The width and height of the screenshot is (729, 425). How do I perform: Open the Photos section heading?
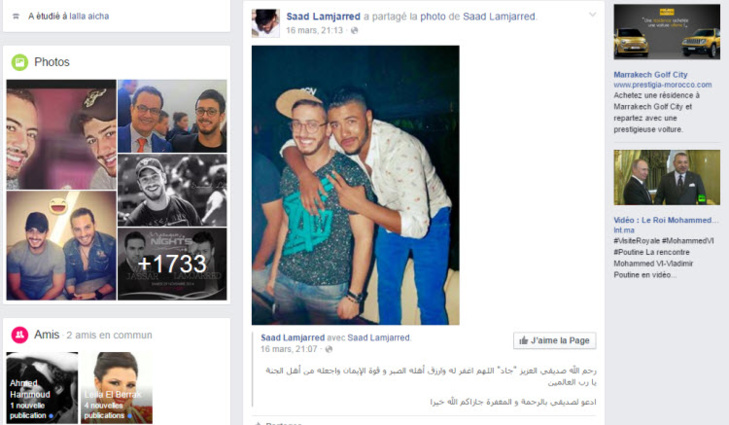point(52,62)
